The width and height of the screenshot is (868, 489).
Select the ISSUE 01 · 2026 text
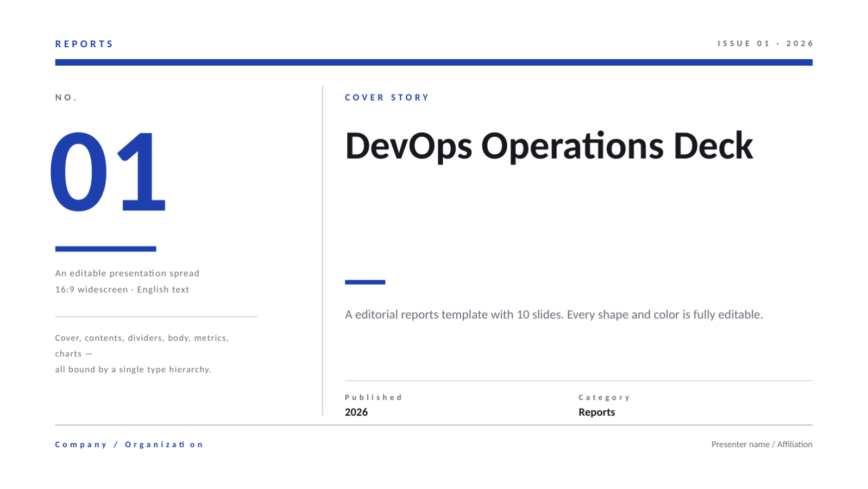[x=765, y=43]
